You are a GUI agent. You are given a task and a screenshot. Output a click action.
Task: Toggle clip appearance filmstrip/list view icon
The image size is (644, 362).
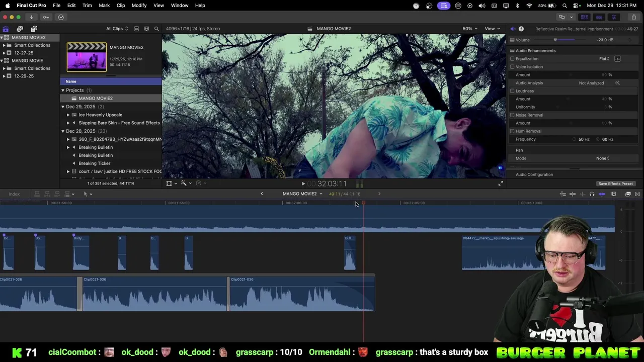tap(136, 29)
